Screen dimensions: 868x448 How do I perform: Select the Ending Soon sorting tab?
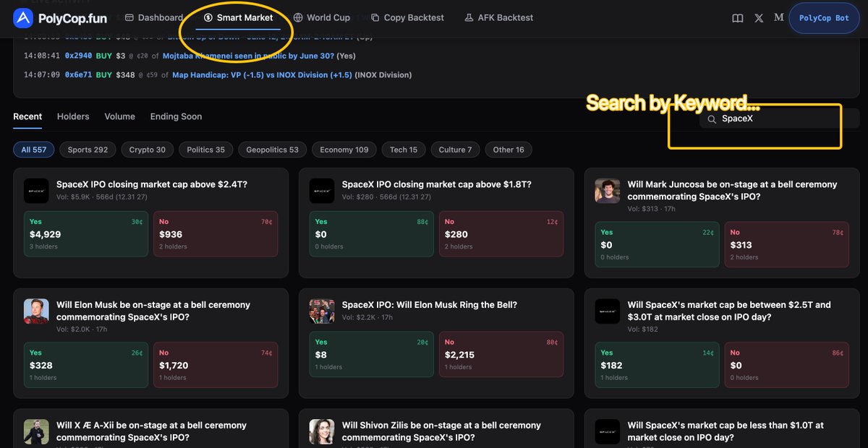tap(176, 116)
